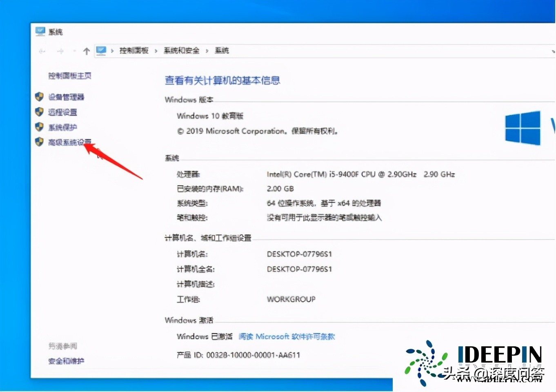This screenshot has height=392, width=556.
Task: Open 安全和维护 link
Action: click(66, 361)
